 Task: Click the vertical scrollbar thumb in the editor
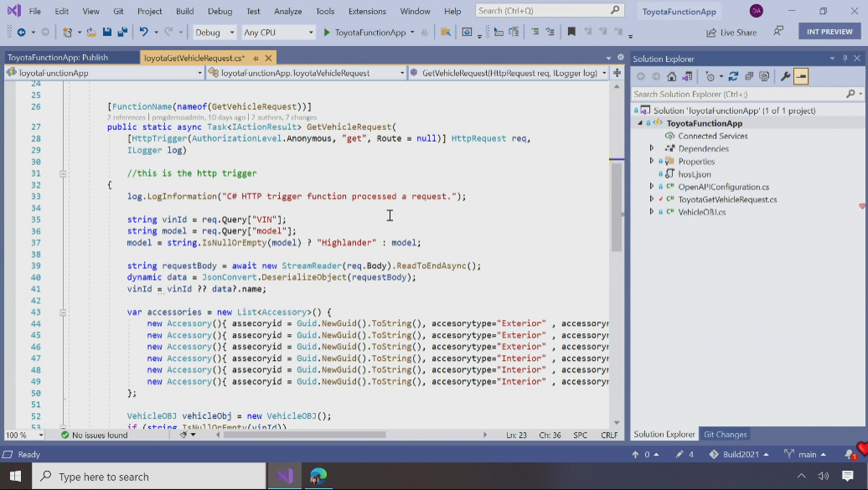click(x=617, y=206)
